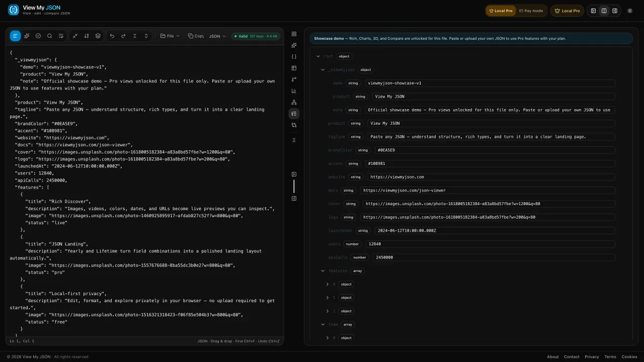Collapse the _viewmyjson object node

click(x=323, y=70)
